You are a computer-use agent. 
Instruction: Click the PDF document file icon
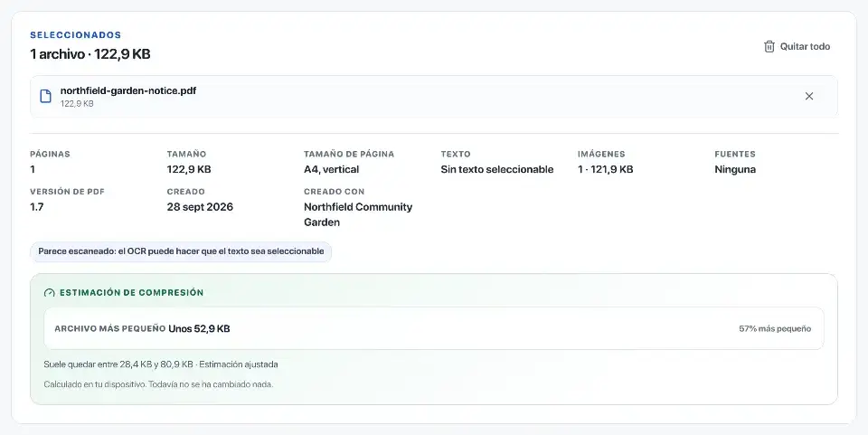coord(46,96)
